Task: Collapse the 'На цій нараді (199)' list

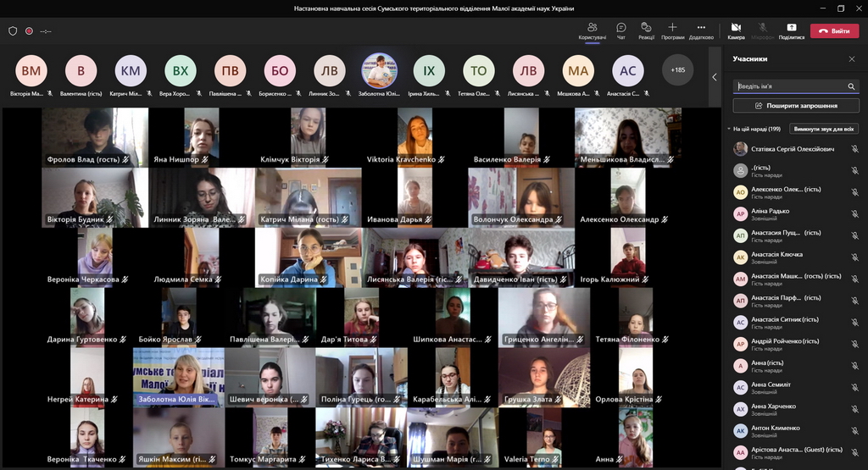Action: pos(728,130)
